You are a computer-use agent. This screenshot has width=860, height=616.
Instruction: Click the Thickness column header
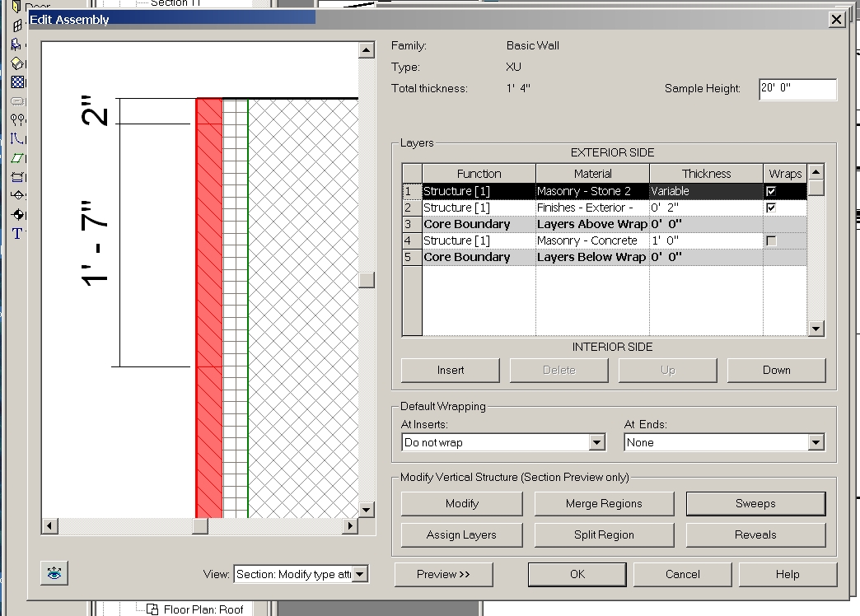(707, 174)
